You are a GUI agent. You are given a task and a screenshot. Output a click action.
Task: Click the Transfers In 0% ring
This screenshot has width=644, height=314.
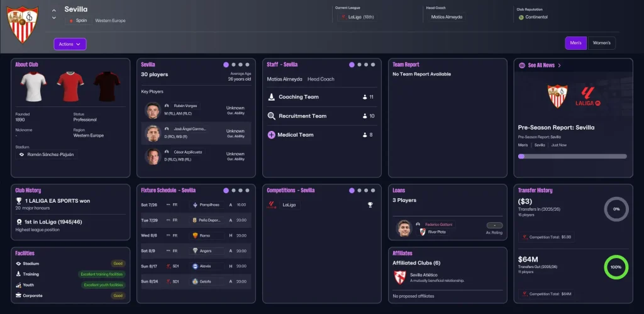616,209
